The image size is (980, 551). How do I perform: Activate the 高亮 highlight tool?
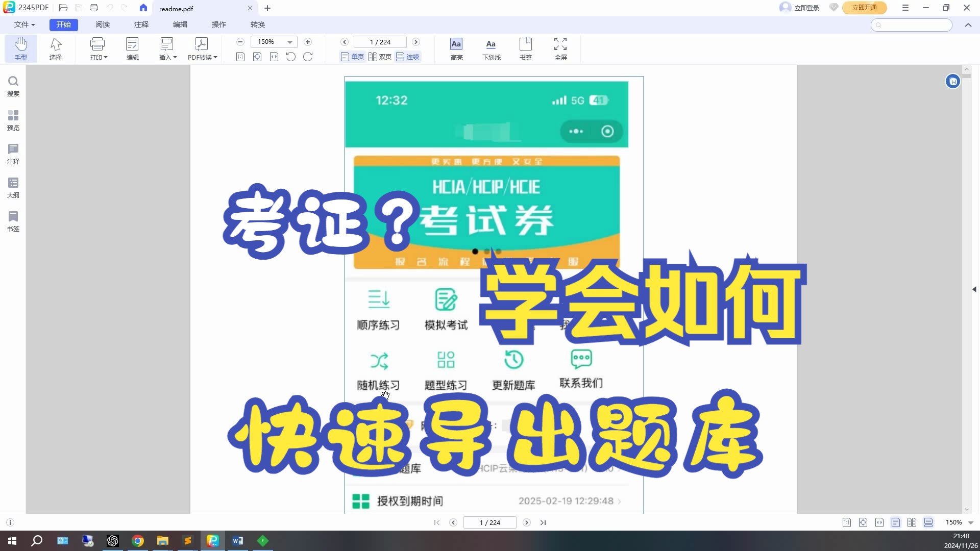(x=456, y=48)
